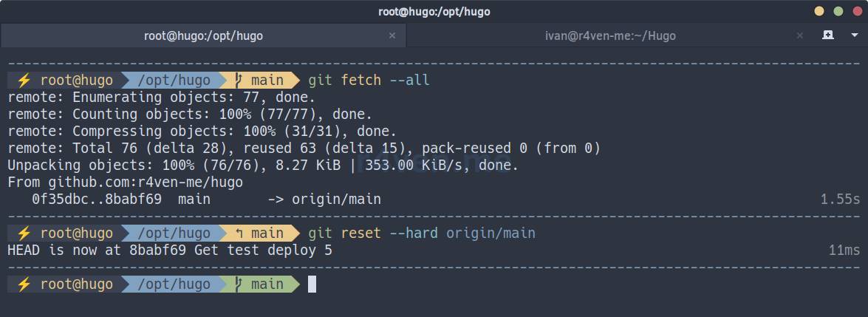Click the green branch icon on the empty prompt
868x317 pixels.
tap(237, 284)
